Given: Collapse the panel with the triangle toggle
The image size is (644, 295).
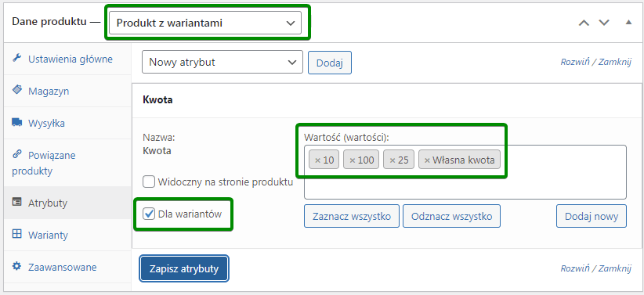Looking at the screenshot, I should point(628,22).
